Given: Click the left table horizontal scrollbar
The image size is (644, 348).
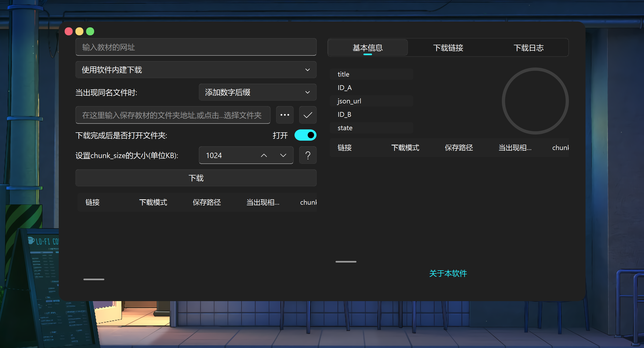Looking at the screenshot, I should 94,279.
